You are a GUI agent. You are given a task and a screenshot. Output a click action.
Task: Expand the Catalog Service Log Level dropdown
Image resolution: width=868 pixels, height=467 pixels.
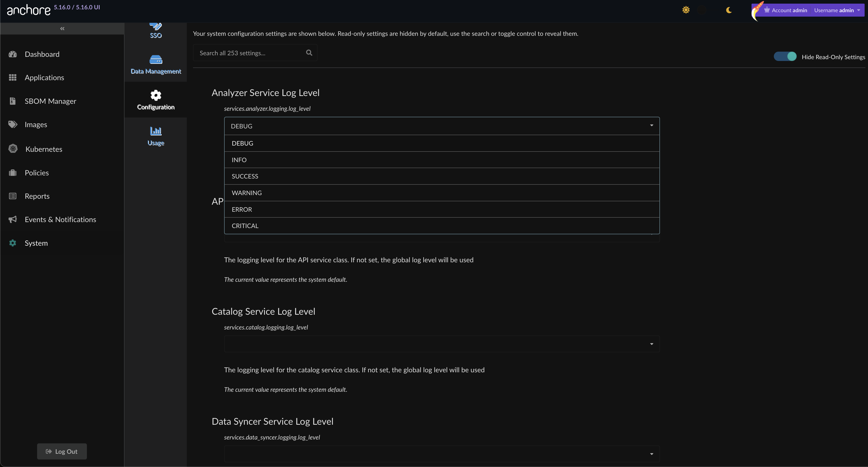point(442,344)
